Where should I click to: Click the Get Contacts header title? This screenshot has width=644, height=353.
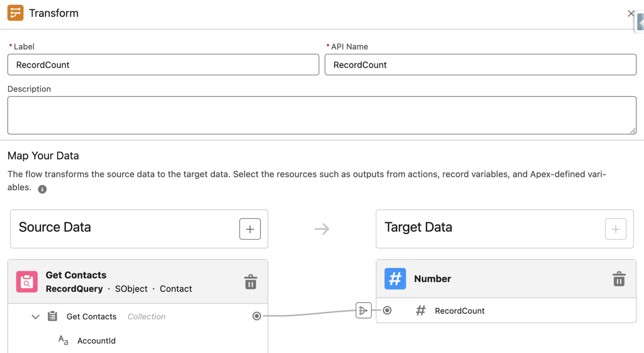tap(76, 275)
